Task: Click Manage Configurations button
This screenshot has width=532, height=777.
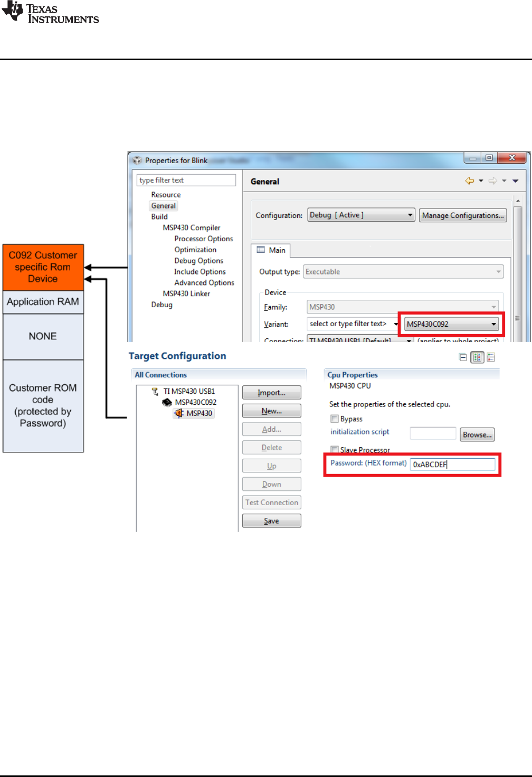Action: point(463,215)
